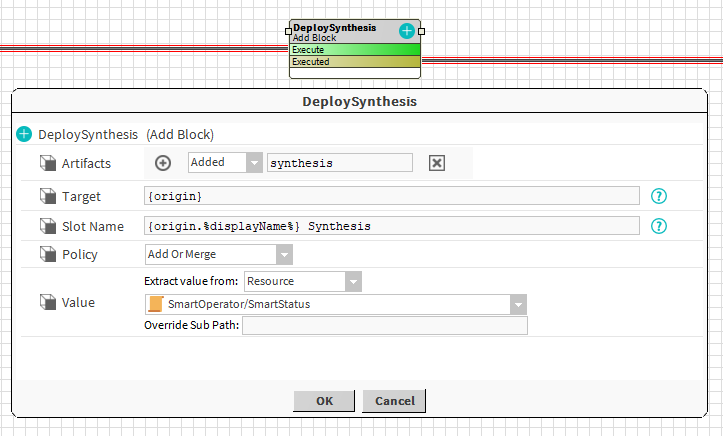Image resolution: width=723 pixels, height=436 pixels.
Task: Click the teal plus icon beside DeploySynthesis (Add Block)
Action: point(24,134)
